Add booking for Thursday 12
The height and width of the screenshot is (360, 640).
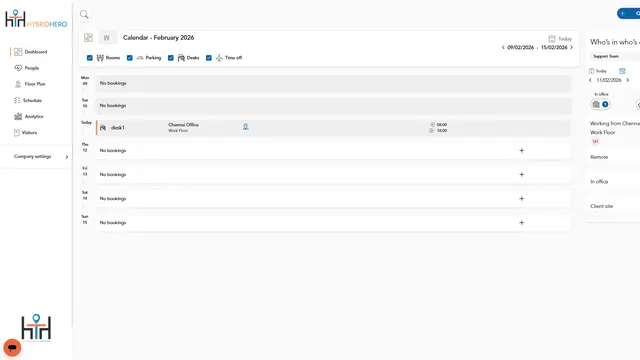(522, 151)
